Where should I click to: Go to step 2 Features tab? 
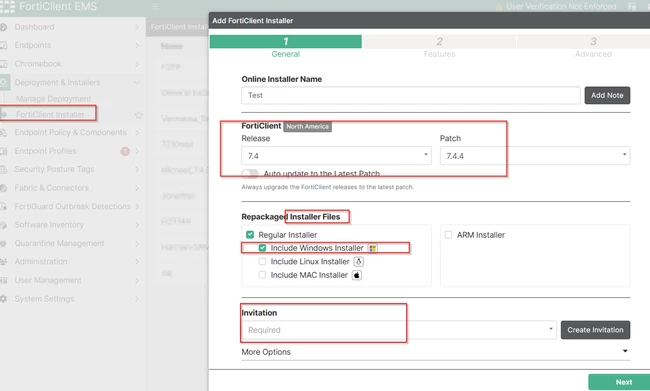[x=439, y=46]
